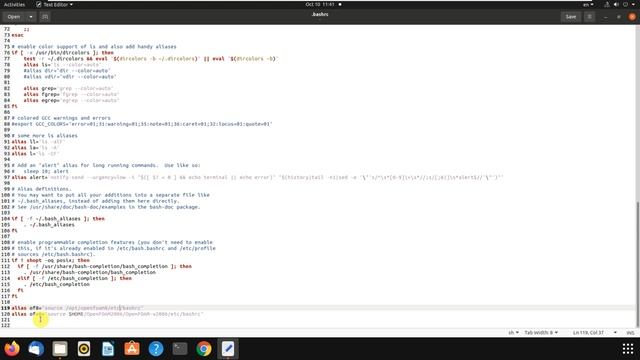Click the Open button in header bar
The height and width of the screenshot is (360, 640).
click(x=14, y=17)
